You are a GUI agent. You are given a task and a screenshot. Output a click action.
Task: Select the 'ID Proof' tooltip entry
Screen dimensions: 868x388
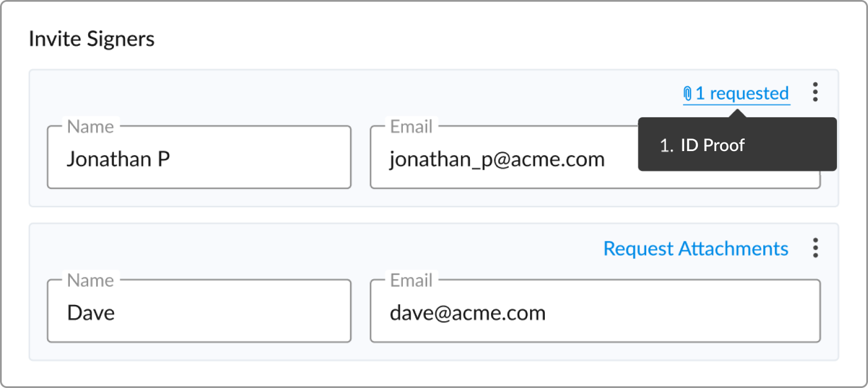pos(713,145)
